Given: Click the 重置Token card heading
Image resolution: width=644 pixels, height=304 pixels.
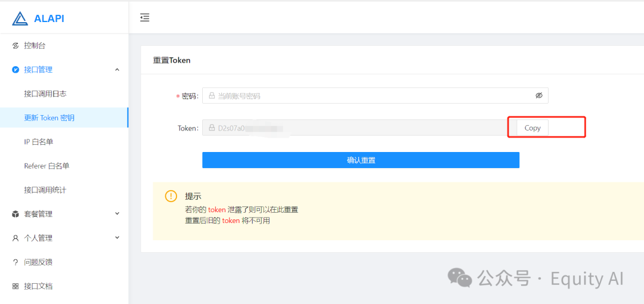Looking at the screenshot, I should click(172, 60).
